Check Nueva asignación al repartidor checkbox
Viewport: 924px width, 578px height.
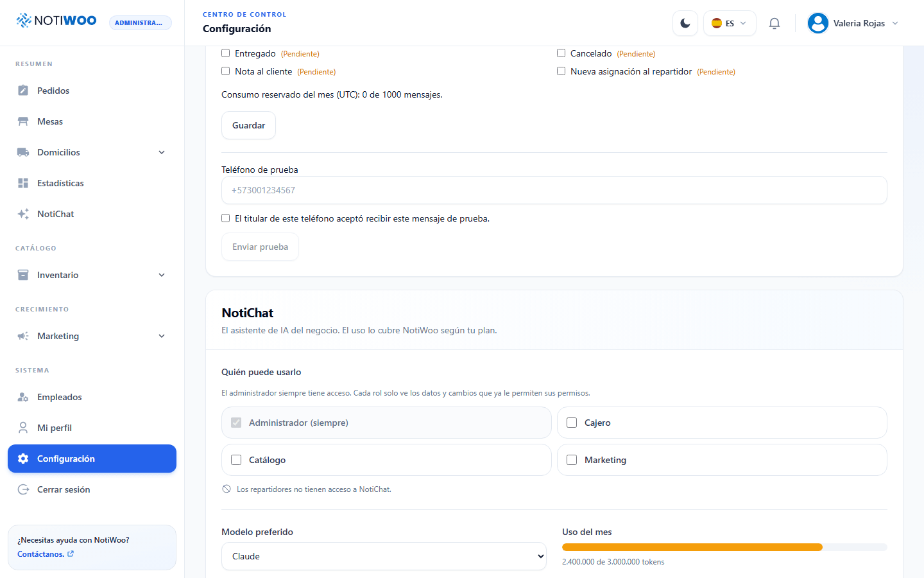[561, 71]
